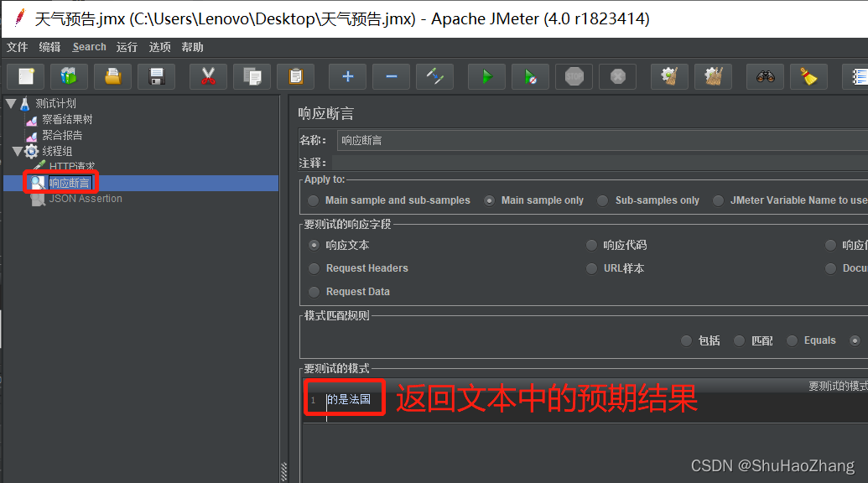Image resolution: width=868 pixels, height=483 pixels.
Task: Select 察看结果树 in the tree
Action: pyautogui.click(x=67, y=120)
